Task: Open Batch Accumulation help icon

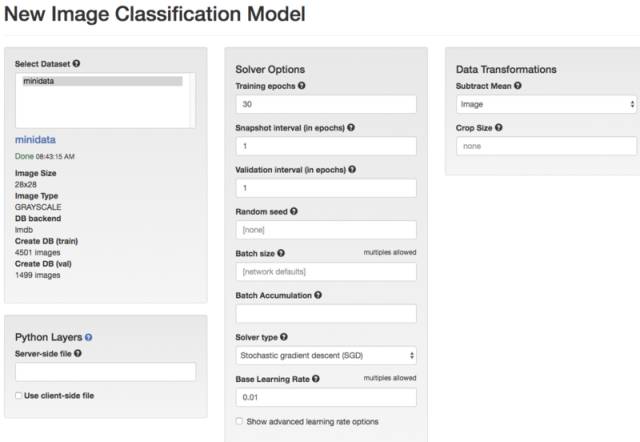Action: click(x=318, y=295)
